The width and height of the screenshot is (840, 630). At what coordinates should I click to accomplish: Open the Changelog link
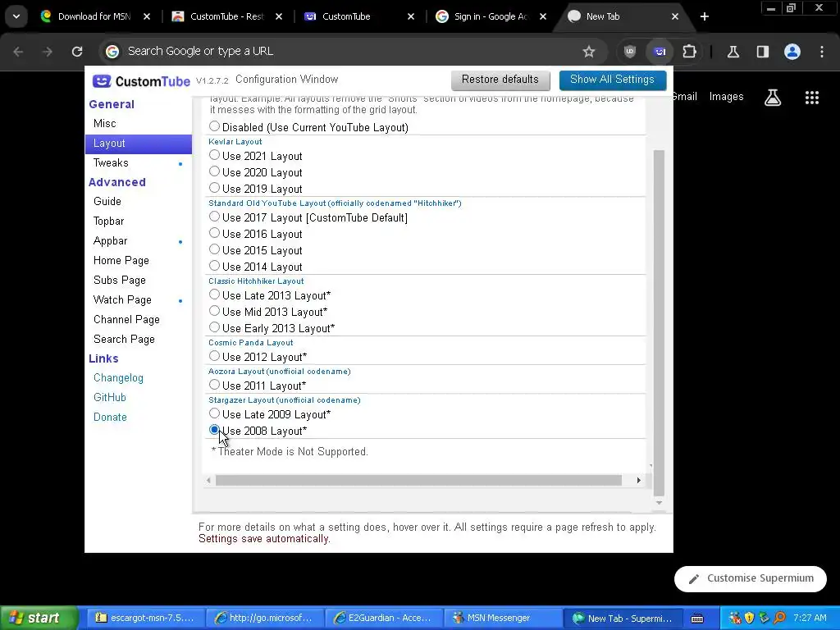pos(118,377)
